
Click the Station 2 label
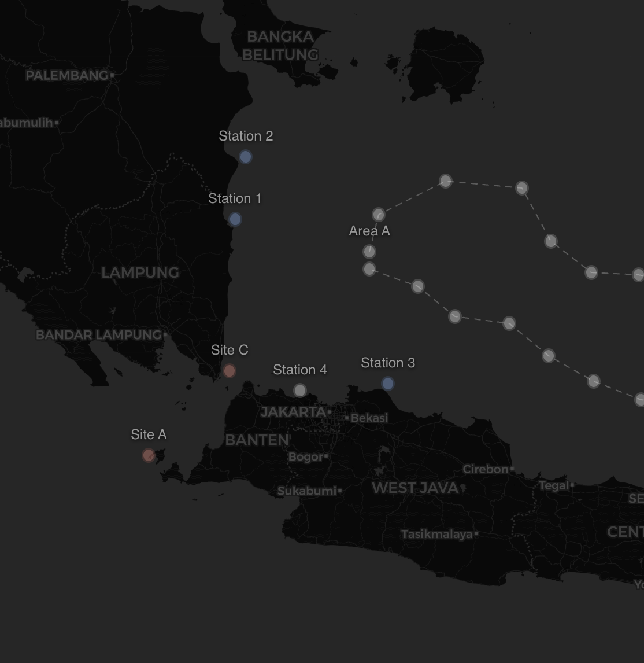[x=246, y=136]
